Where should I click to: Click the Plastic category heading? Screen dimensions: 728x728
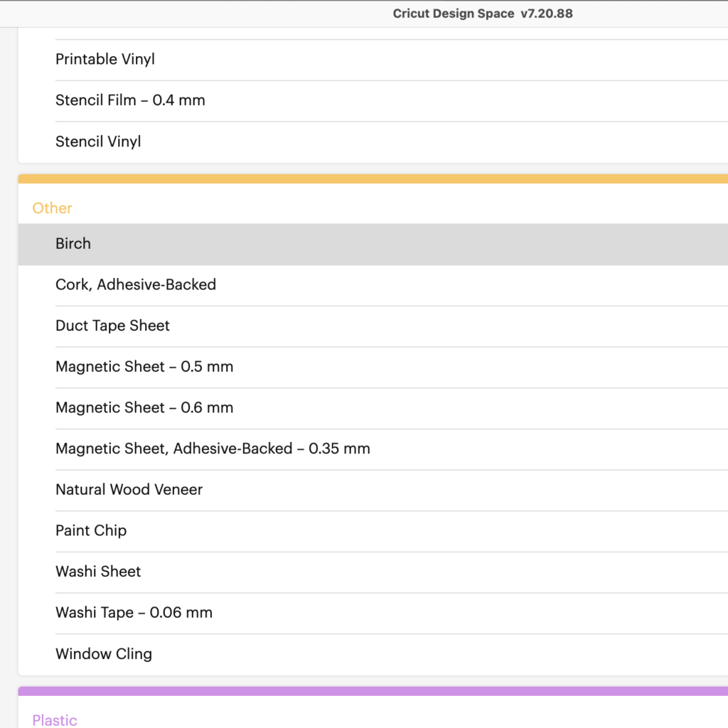pyautogui.click(x=55, y=720)
